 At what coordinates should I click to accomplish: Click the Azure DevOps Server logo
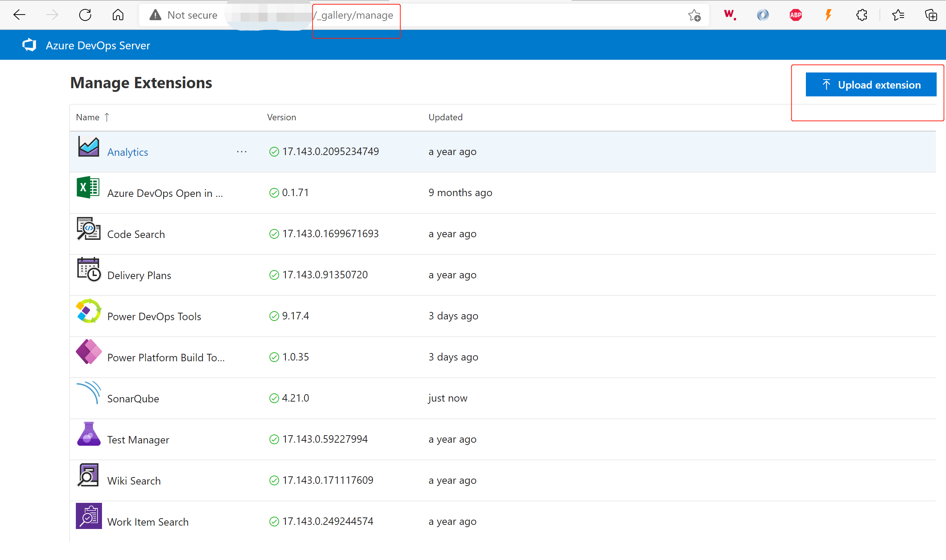(30, 45)
